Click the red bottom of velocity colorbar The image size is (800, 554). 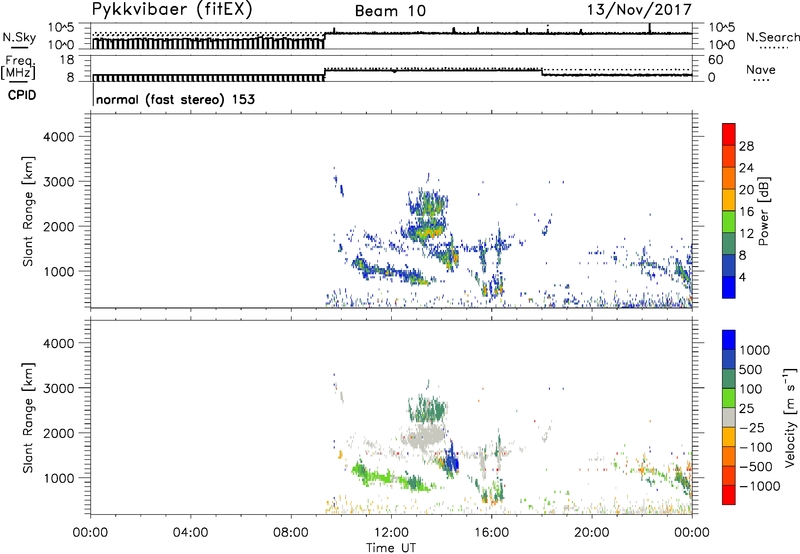click(x=729, y=495)
